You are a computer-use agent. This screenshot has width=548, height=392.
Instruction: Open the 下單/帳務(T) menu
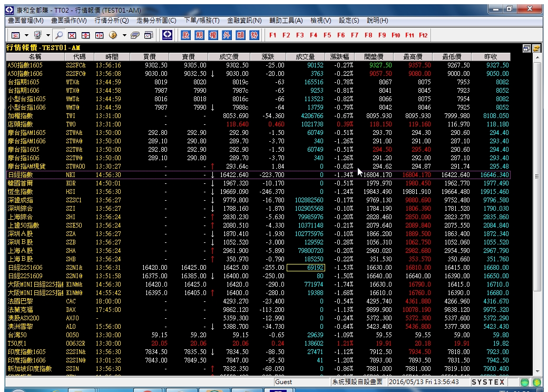202,21
